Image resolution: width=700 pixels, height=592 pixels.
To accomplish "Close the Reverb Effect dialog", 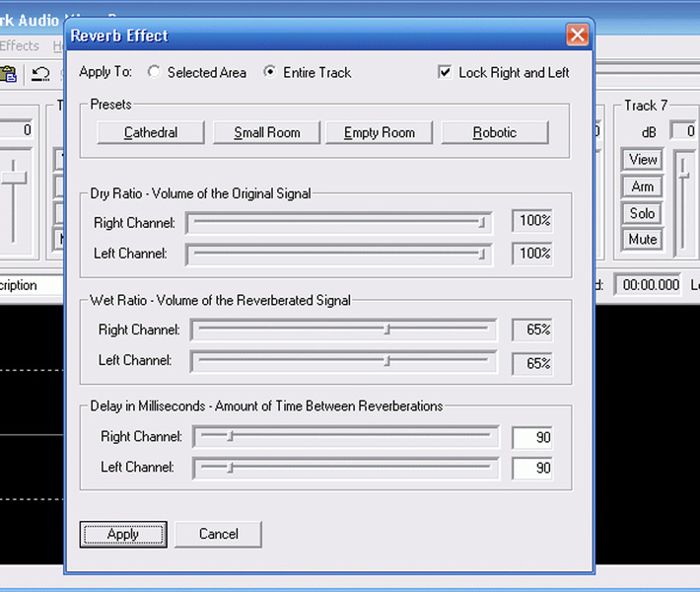I will pos(577,35).
